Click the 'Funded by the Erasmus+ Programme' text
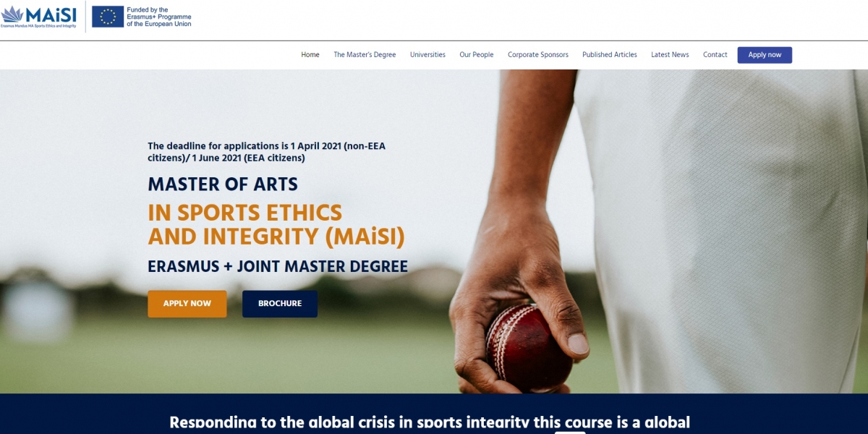The width and height of the screenshot is (868, 434). click(x=159, y=17)
